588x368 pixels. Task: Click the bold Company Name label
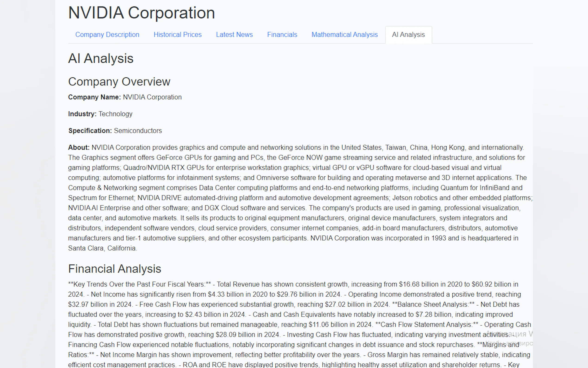pyautogui.click(x=94, y=97)
